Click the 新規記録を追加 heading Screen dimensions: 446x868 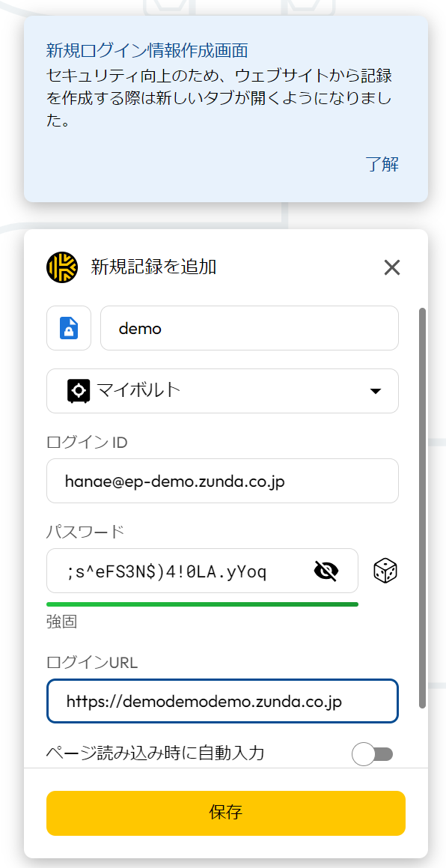154,267
